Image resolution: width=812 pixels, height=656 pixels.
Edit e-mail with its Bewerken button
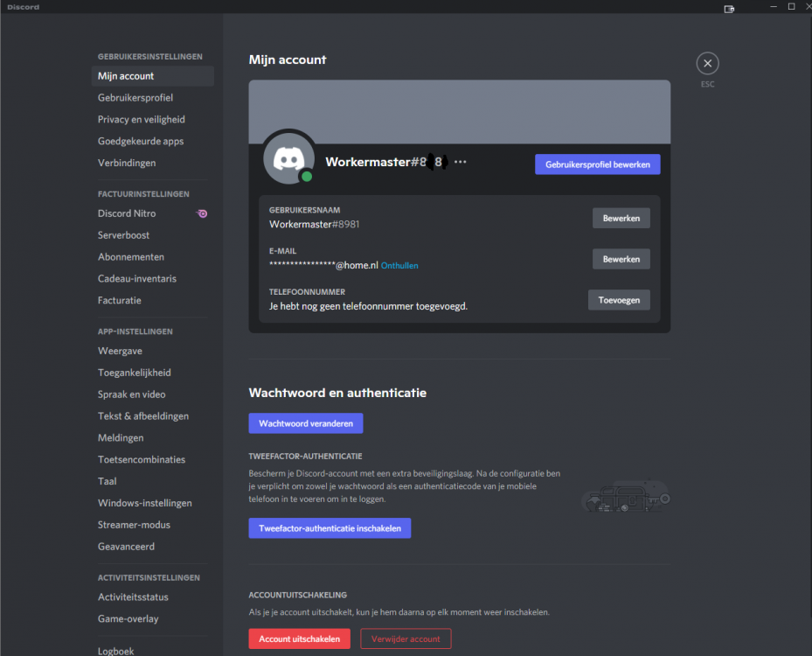[621, 259]
